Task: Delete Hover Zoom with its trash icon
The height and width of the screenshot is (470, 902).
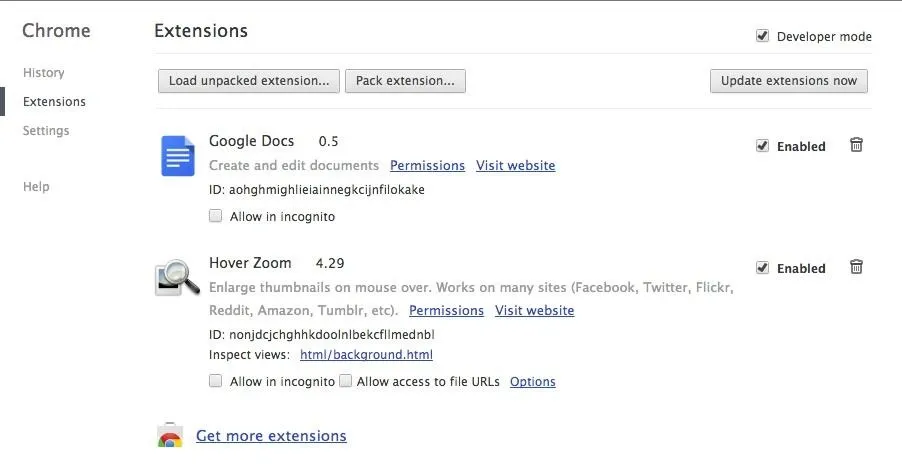Action: click(856, 267)
